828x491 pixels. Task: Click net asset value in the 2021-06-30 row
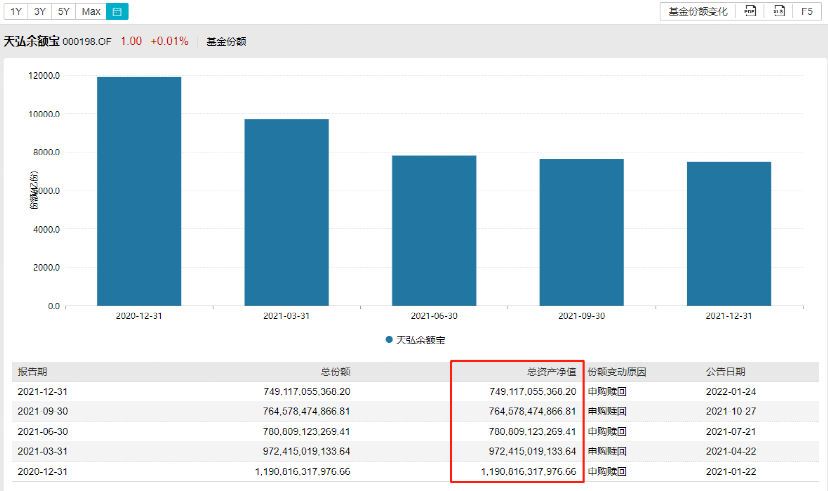coord(532,431)
